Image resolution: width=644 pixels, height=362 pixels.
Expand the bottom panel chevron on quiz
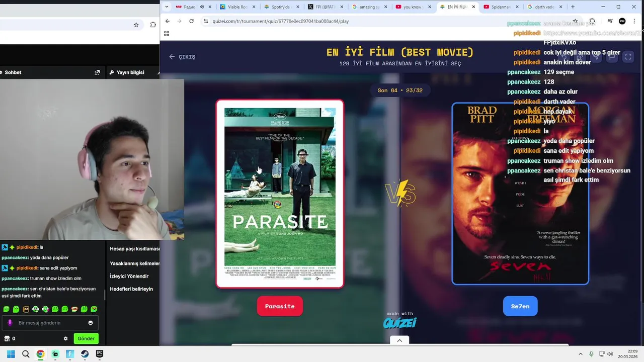399,340
